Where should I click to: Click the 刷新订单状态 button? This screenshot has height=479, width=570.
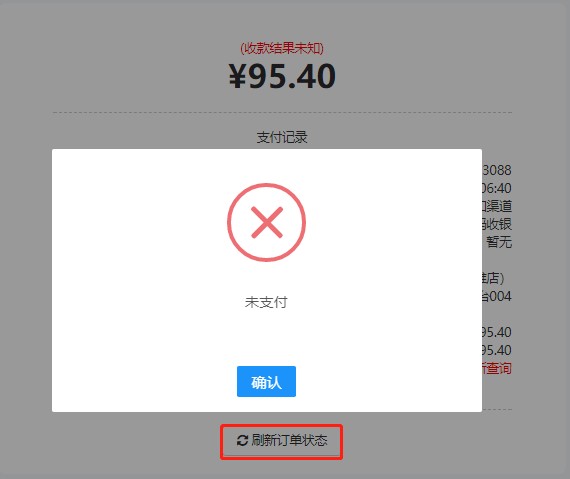pos(281,441)
